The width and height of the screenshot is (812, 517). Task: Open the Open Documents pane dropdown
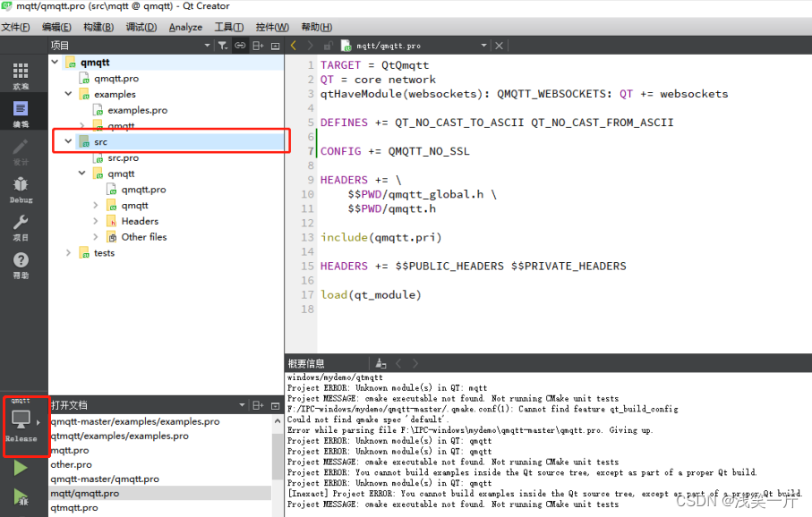242,405
